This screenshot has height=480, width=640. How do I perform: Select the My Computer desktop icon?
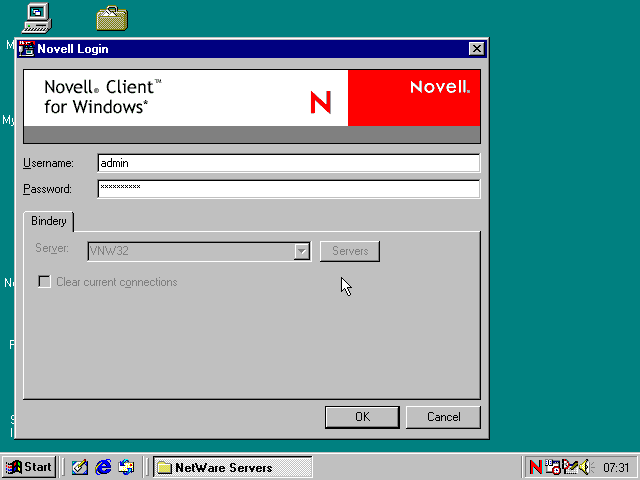(37, 18)
